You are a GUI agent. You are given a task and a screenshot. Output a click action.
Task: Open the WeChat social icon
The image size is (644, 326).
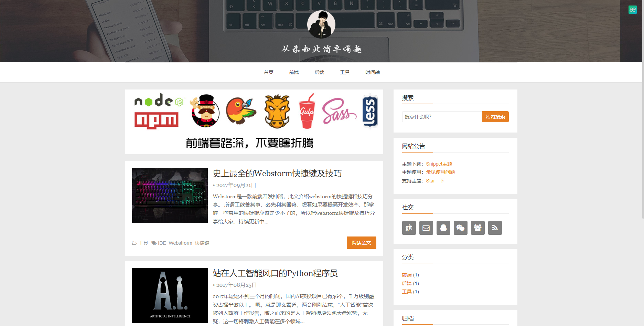coord(460,228)
